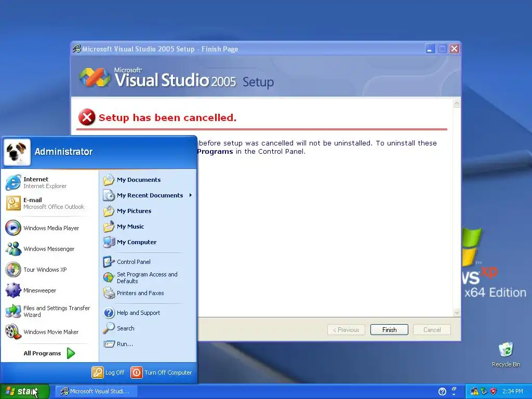This screenshot has width=532, height=399.
Task: Minimize the Visual Studio Setup window
Action: click(x=430, y=49)
